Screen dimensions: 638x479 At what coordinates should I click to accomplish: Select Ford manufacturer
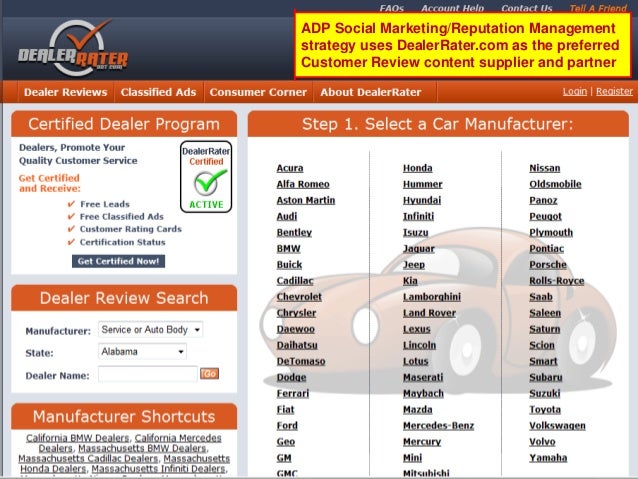[287, 426]
